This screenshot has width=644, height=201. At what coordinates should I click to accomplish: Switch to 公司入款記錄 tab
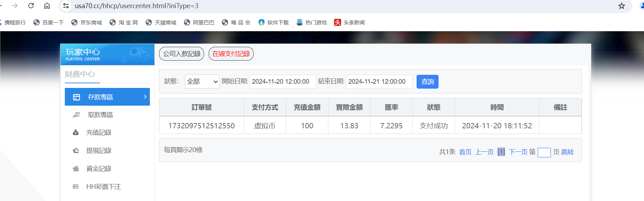pos(182,54)
